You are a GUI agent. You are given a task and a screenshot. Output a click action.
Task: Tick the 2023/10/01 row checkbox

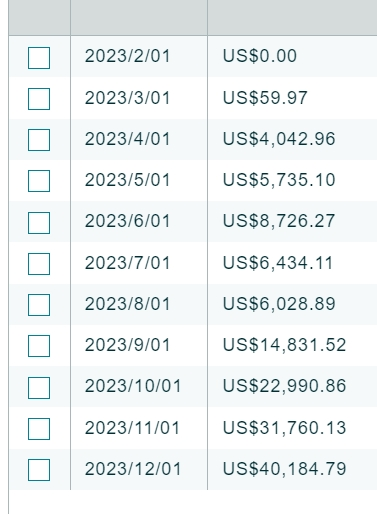point(39,388)
